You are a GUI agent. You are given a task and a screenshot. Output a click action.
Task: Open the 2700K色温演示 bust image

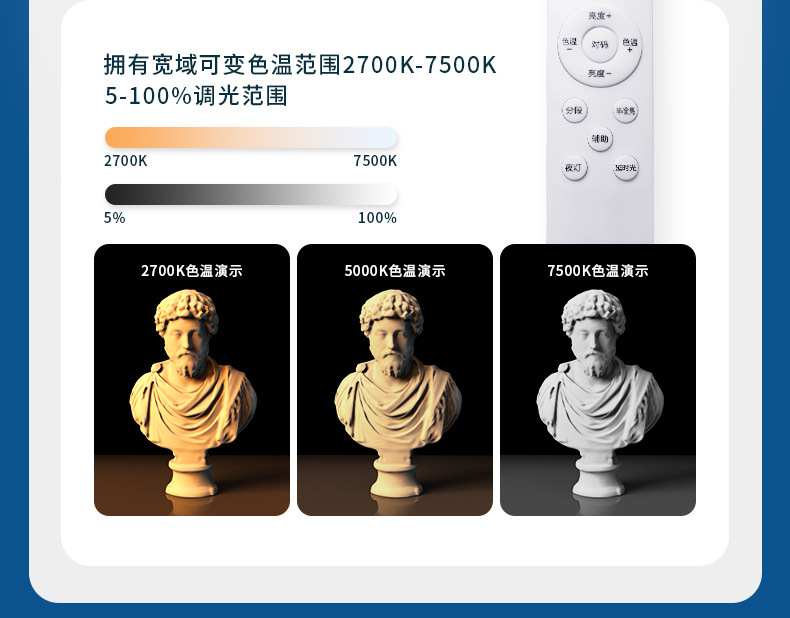pyautogui.click(x=192, y=380)
